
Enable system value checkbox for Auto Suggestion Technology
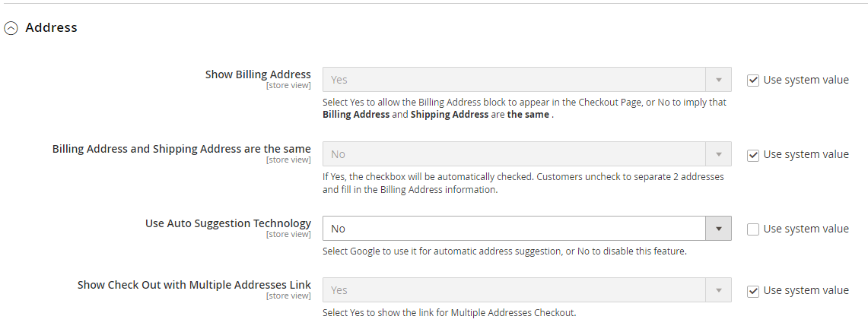click(753, 229)
